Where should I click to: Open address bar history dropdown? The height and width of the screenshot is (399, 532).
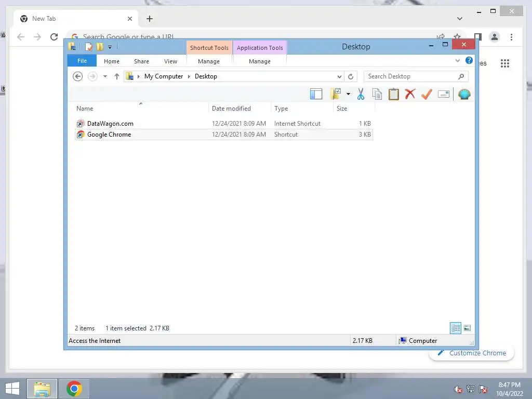click(x=339, y=77)
